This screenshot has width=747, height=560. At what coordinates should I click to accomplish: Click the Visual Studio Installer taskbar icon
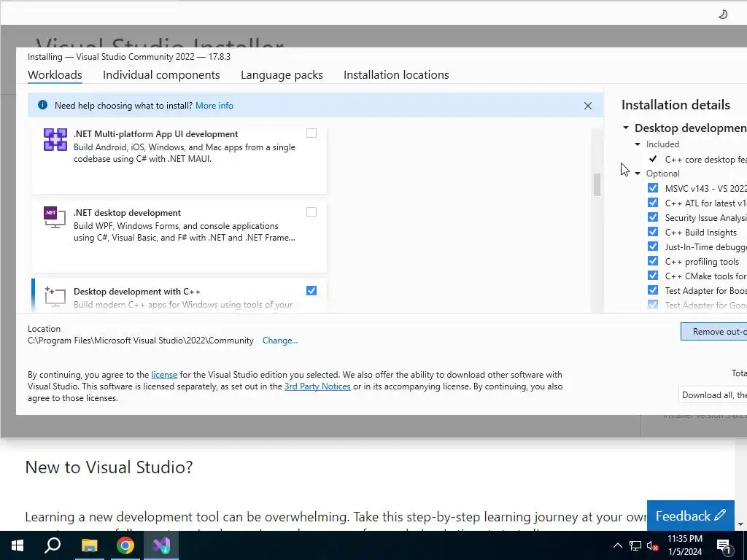(x=161, y=545)
